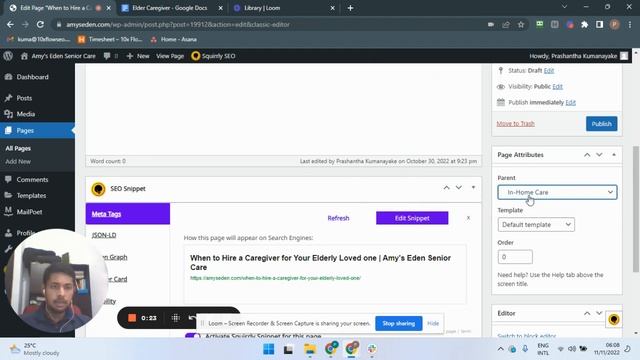Show hidden system tray icons
The image size is (640, 360).
coord(500,349)
